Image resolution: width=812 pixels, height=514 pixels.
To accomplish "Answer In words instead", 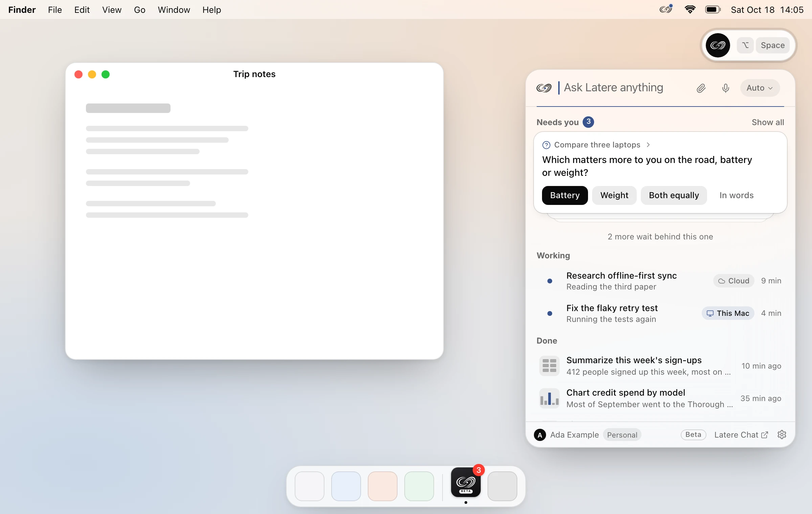I will point(736,195).
